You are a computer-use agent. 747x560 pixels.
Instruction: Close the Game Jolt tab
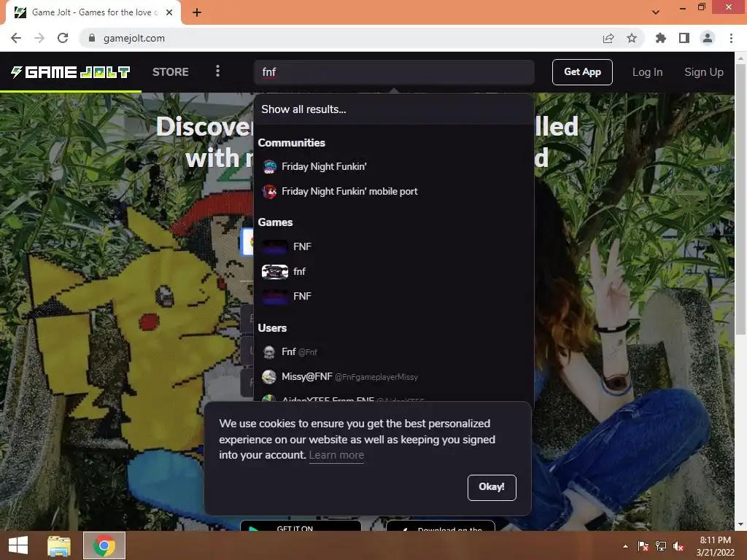[169, 12]
